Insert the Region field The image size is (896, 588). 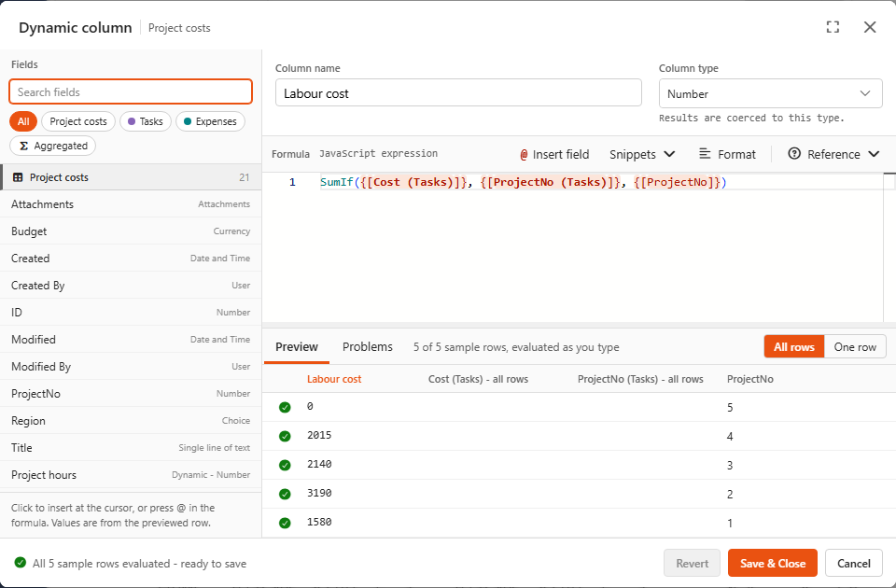[131, 421]
